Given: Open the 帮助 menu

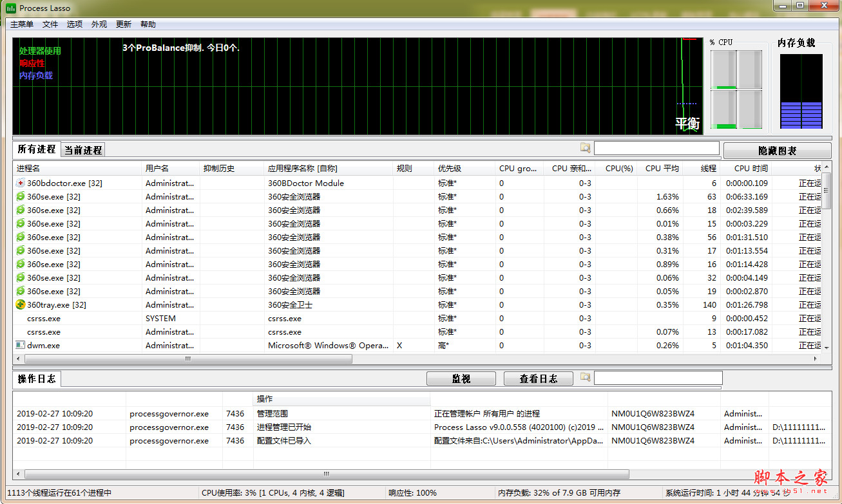Looking at the screenshot, I should (148, 24).
